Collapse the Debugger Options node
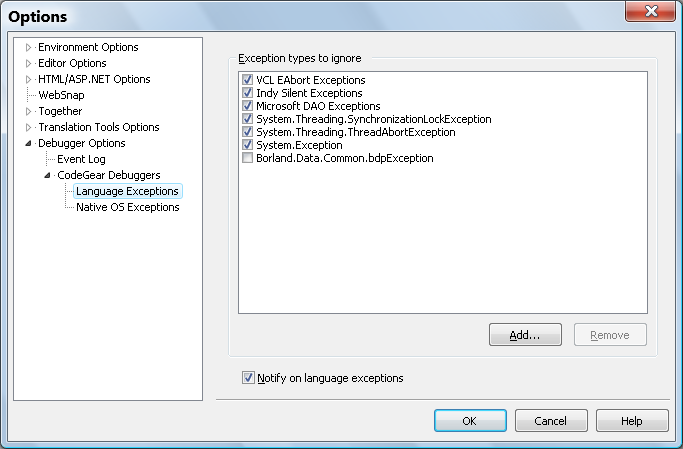The width and height of the screenshot is (683, 449). point(28,143)
